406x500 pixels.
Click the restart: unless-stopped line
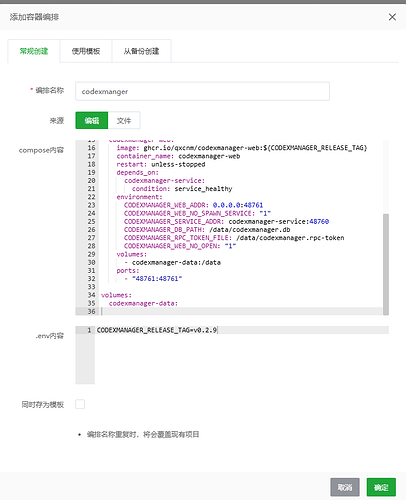pyautogui.click(x=161, y=164)
